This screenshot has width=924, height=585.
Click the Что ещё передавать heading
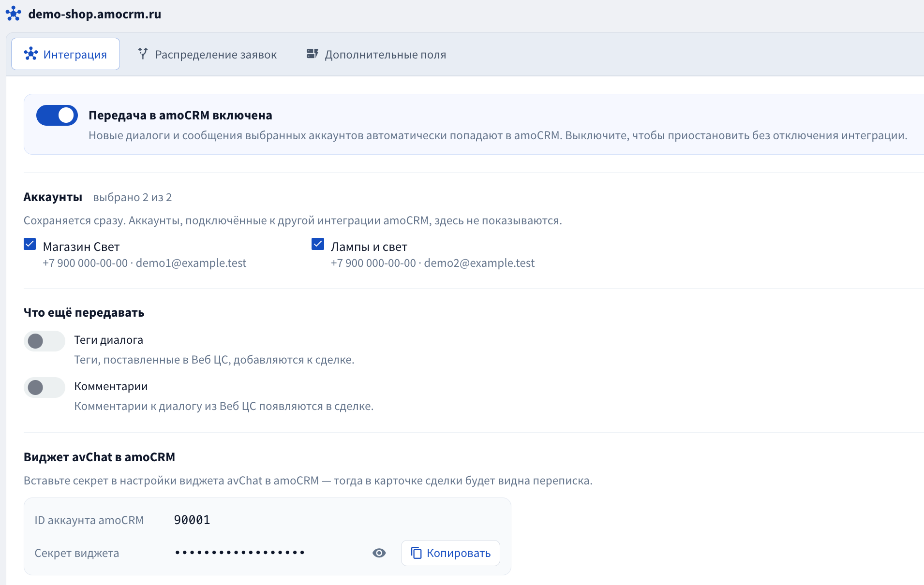[84, 312]
